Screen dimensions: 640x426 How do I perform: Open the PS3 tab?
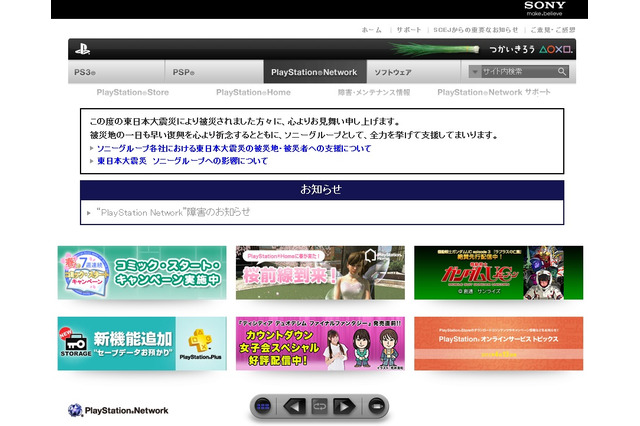click(116, 72)
